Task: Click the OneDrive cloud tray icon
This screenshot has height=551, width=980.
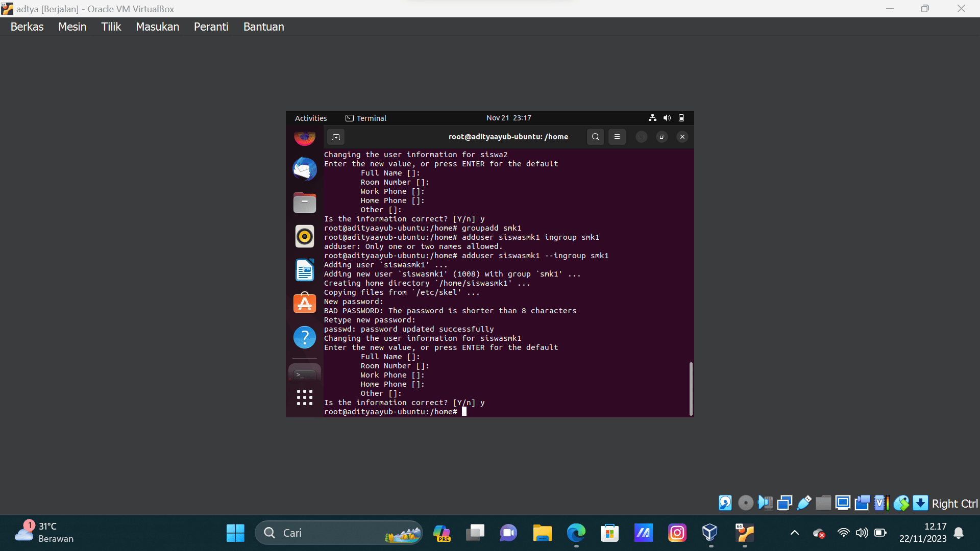Action: point(819,533)
